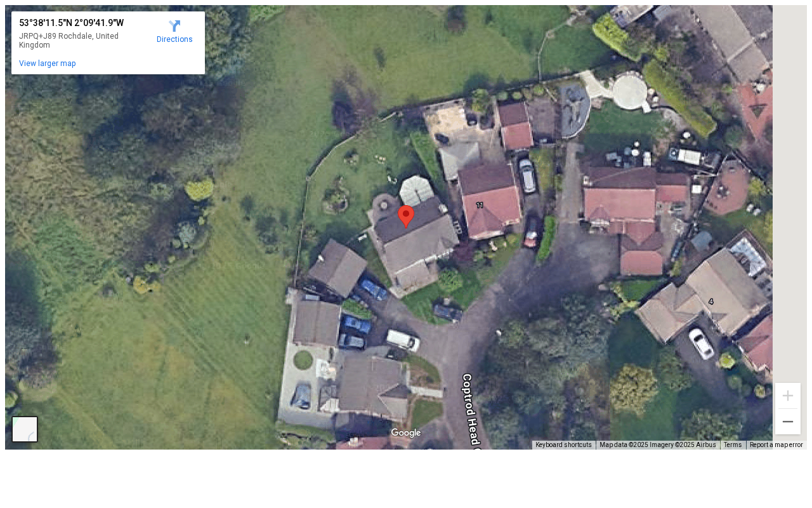Click the Google logo on the map

(x=406, y=433)
